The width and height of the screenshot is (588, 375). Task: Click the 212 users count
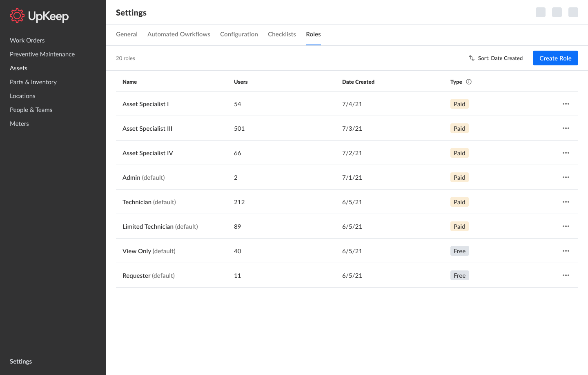tap(239, 202)
